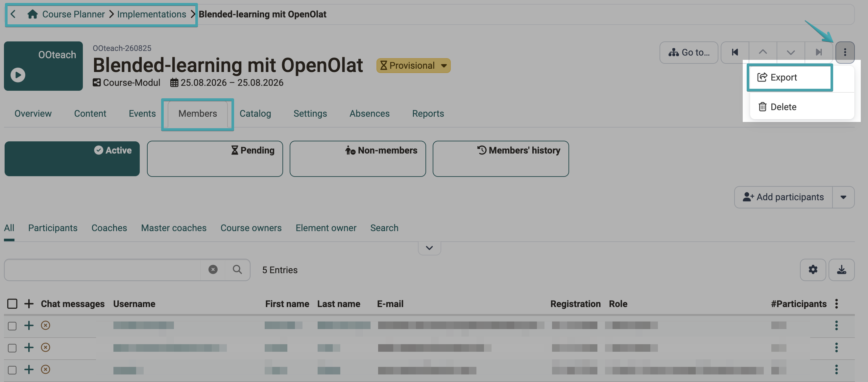868x382 pixels.
Task: Jump to last element icon
Action: (819, 52)
